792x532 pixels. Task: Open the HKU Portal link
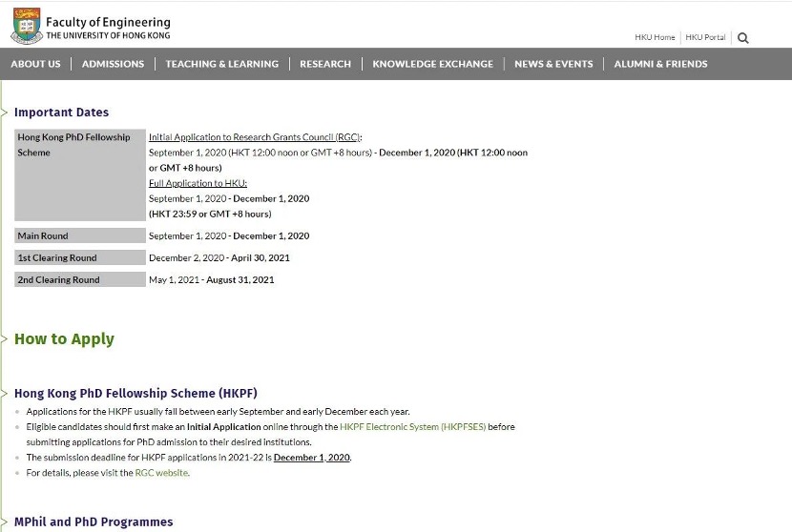click(x=705, y=37)
